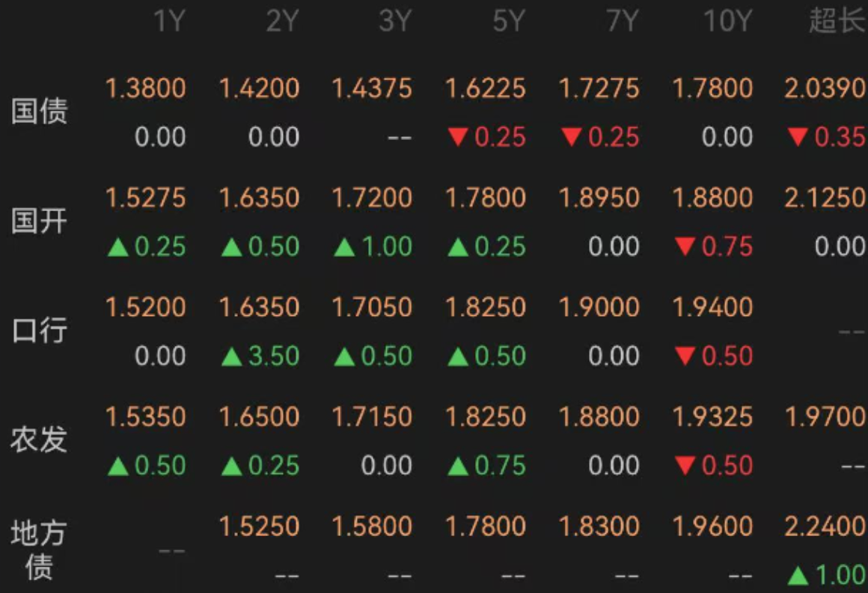Click the 国债 10Y yield 1.7800
Viewport: 868px width, 593px height.
point(712,88)
